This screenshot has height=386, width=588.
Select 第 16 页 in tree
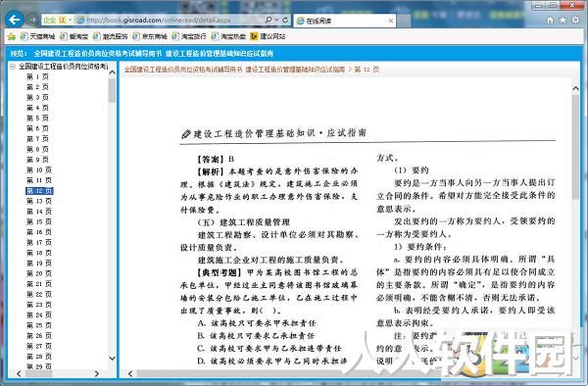[x=39, y=232]
